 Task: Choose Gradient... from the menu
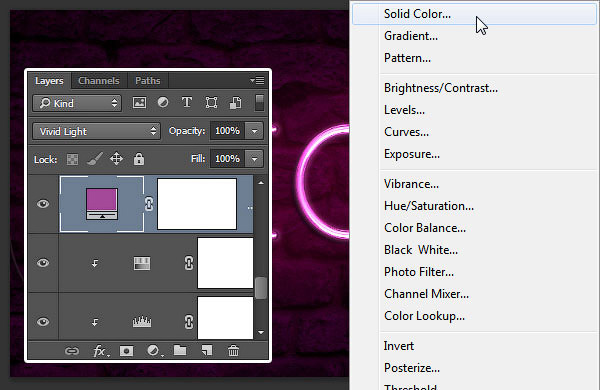coord(474,36)
